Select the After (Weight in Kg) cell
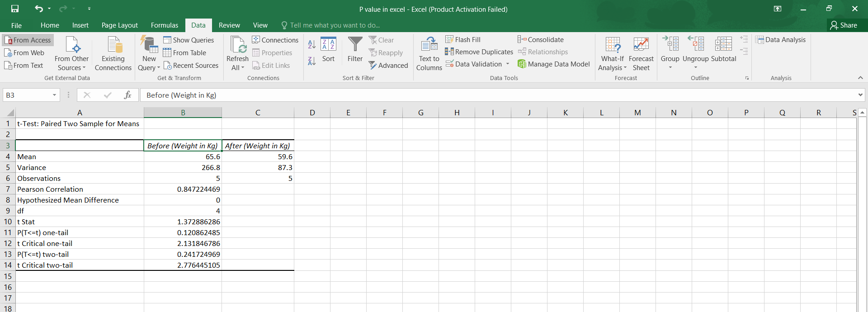 tap(258, 146)
